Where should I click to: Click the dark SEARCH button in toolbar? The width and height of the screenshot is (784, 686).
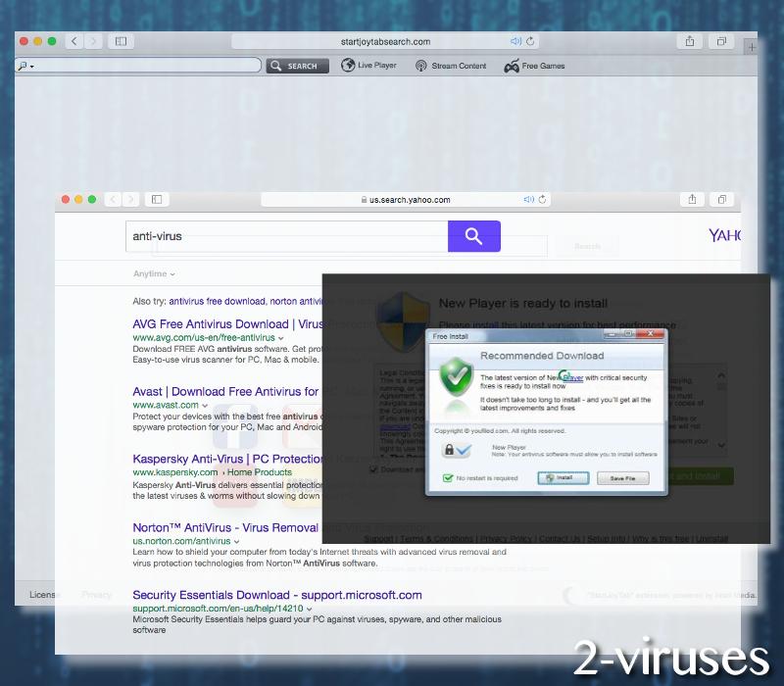[298, 66]
